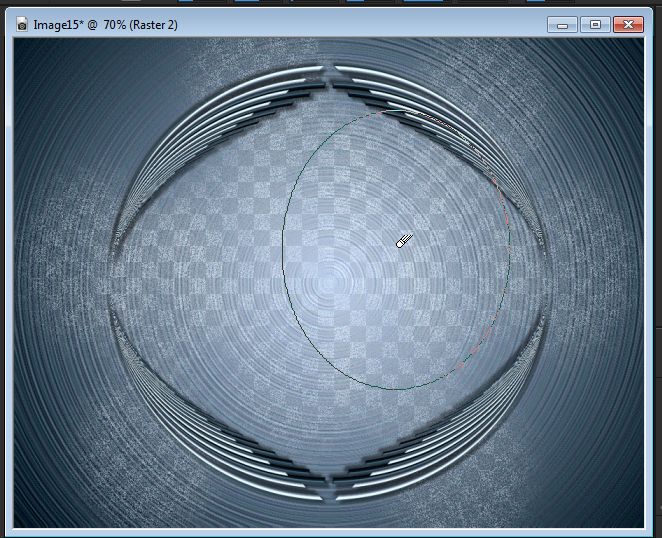Close the Image15 document window
The image size is (662, 538).
pos(628,25)
